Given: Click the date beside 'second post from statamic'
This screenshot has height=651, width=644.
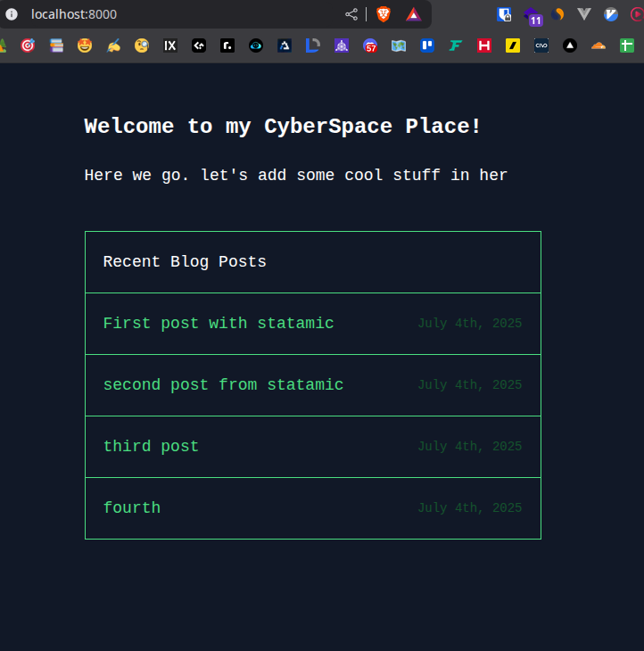Looking at the screenshot, I should pos(469,385).
